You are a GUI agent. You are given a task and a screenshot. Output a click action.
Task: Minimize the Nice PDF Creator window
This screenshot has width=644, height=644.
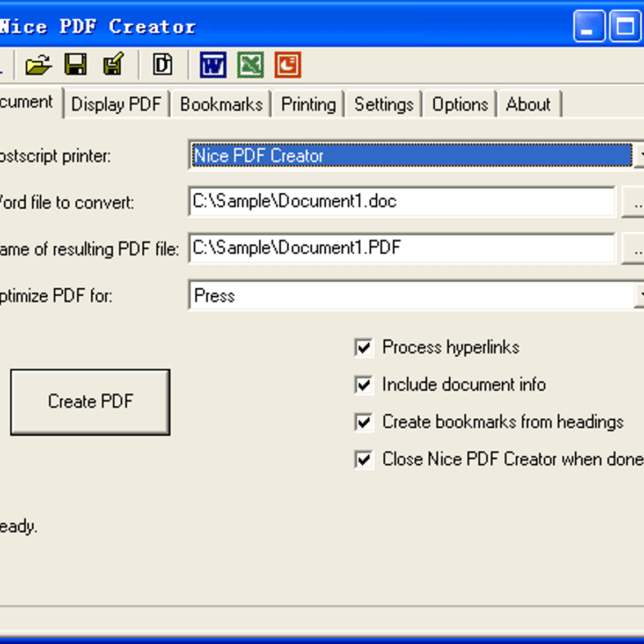pos(589,26)
